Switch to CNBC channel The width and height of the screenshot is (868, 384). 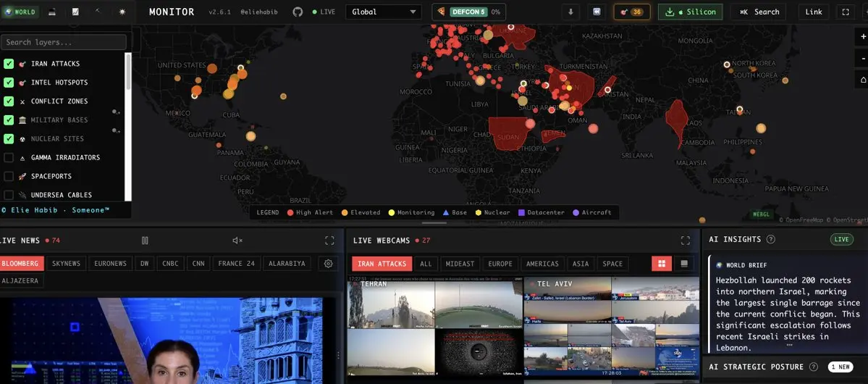click(x=170, y=264)
